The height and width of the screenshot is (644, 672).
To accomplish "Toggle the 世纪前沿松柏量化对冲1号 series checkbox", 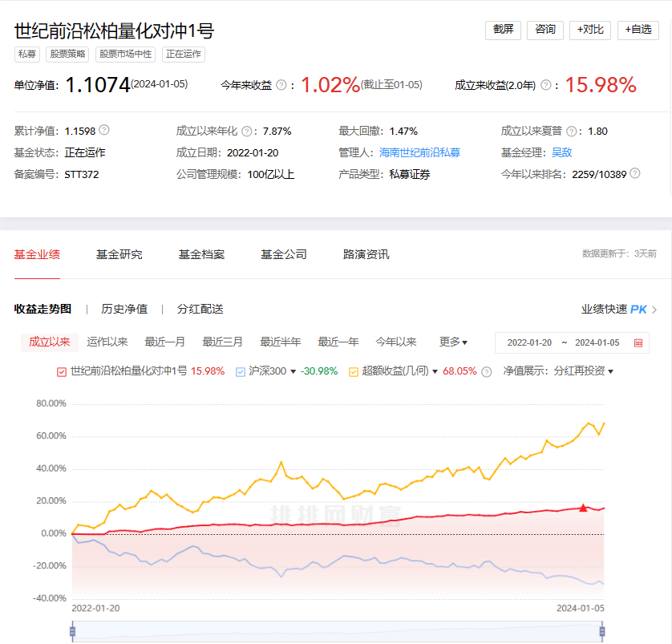I will click(x=62, y=372).
